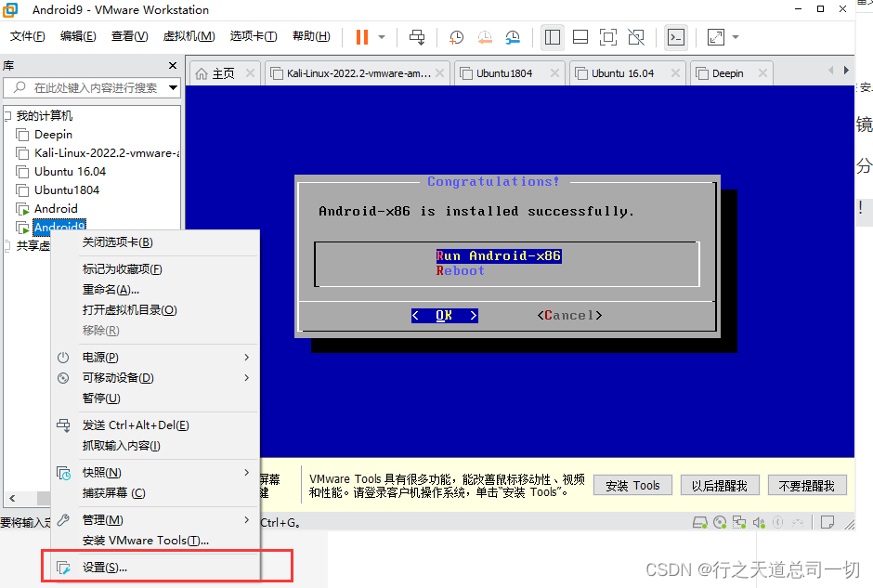This screenshot has height=588, width=873.
Task: Choose 发送 Ctrl+Alt+Del(E) in context menu
Action: tap(155, 425)
